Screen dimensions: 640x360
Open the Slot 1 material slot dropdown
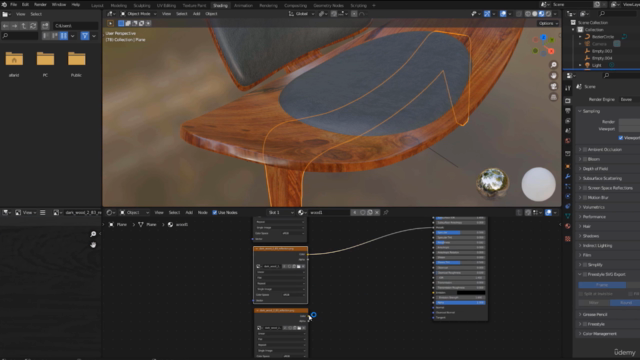click(280, 213)
